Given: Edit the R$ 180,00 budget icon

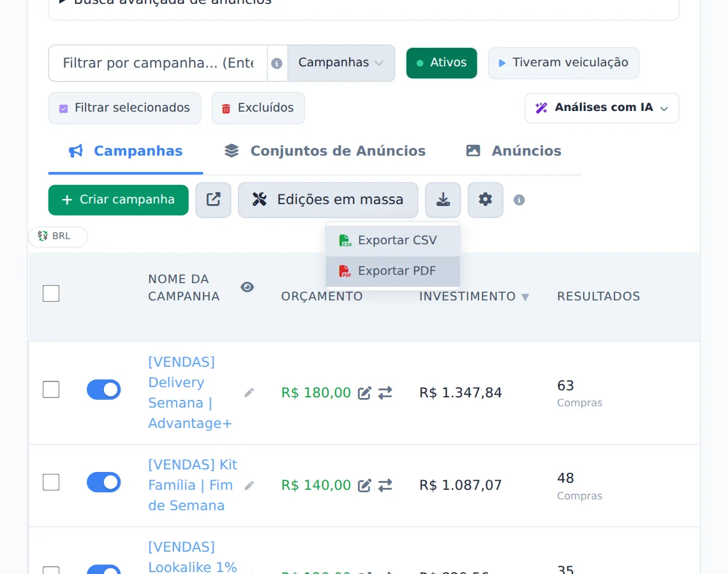Looking at the screenshot, I should 364,393.
